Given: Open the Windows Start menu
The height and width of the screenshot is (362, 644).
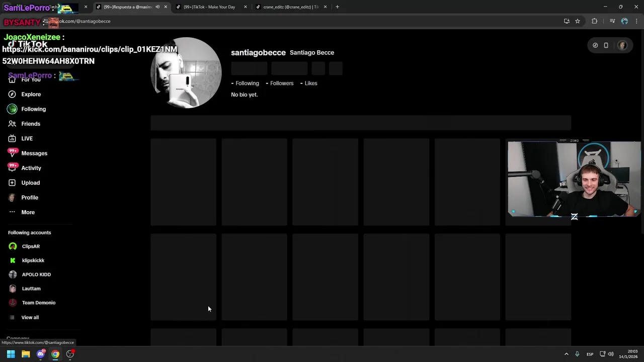Looking at the screenshot, I should click(11, 354).
